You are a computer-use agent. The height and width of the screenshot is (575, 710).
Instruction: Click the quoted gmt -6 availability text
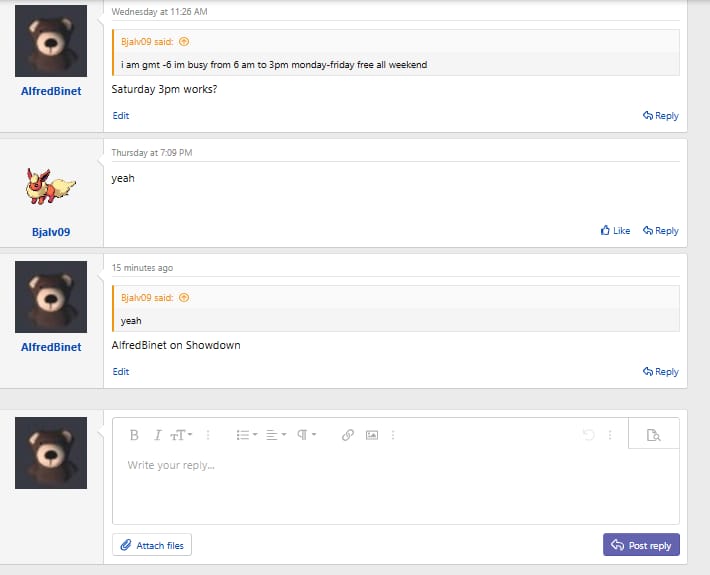pos(274,65)
